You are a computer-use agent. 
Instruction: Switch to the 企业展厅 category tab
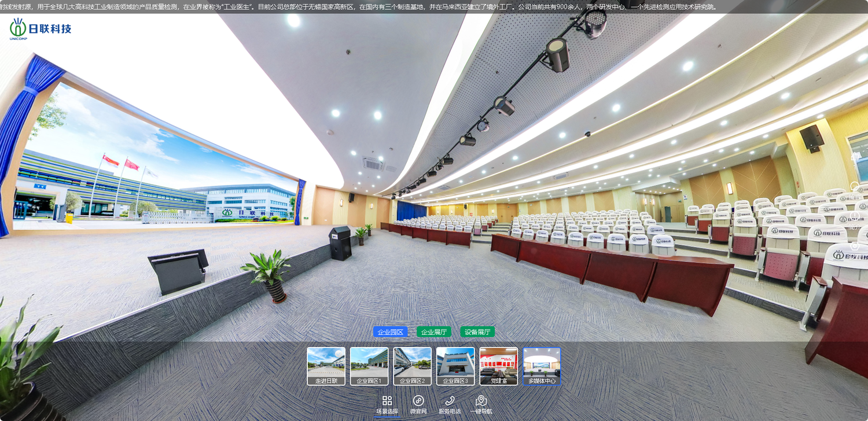point(434,332)
